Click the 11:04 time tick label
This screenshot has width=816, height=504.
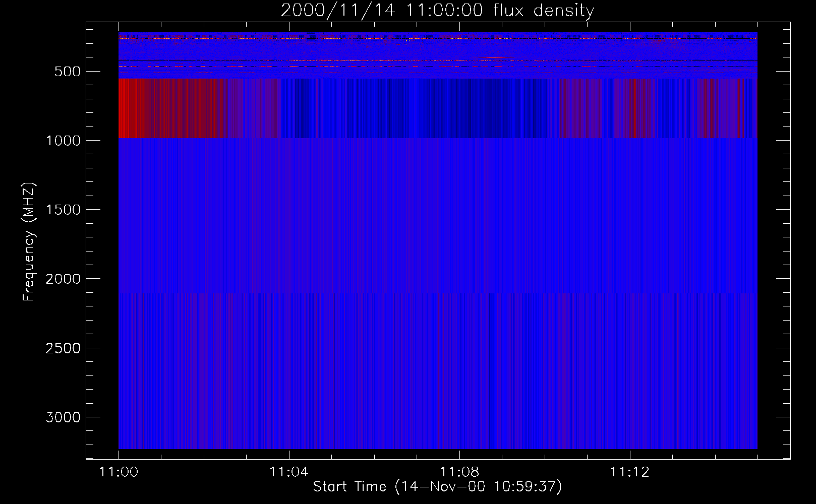click(289, 472)
